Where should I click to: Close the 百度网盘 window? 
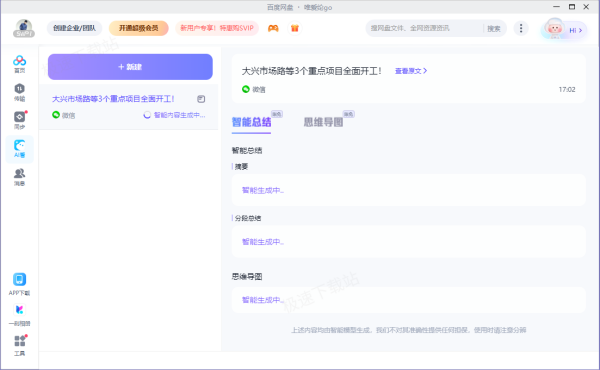[x=586, y=7]
